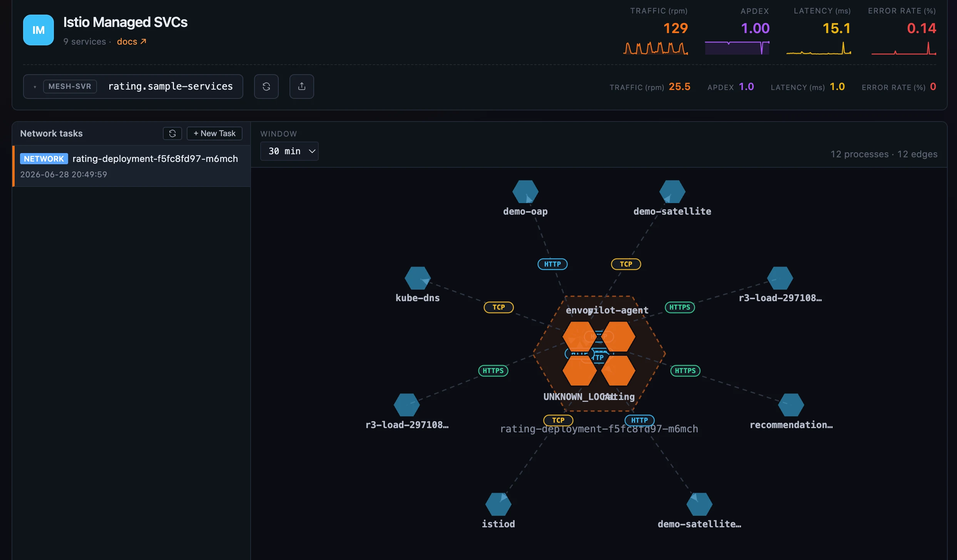Select the rating-deployment-f5fc8fd97-m6mch network task

[x=132, y=166]
